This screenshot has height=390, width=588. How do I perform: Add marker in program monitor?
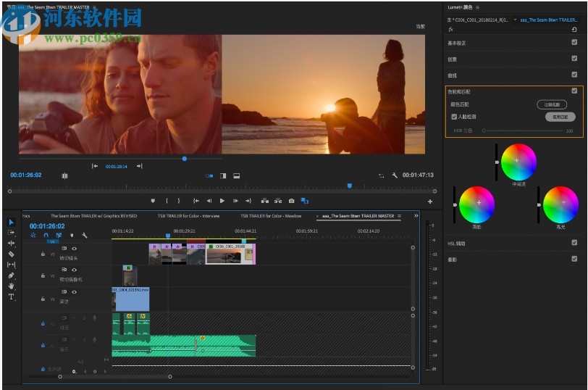[153, 201]
